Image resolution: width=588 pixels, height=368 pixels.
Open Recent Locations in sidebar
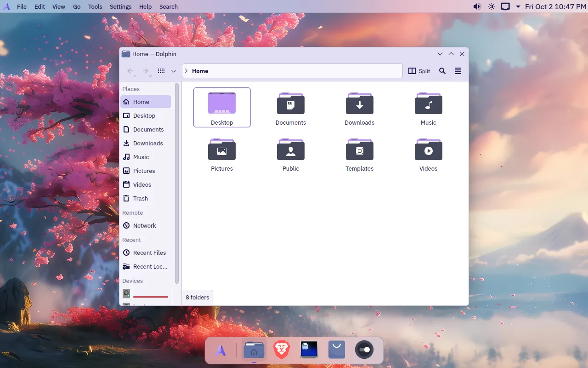point(146,266)
